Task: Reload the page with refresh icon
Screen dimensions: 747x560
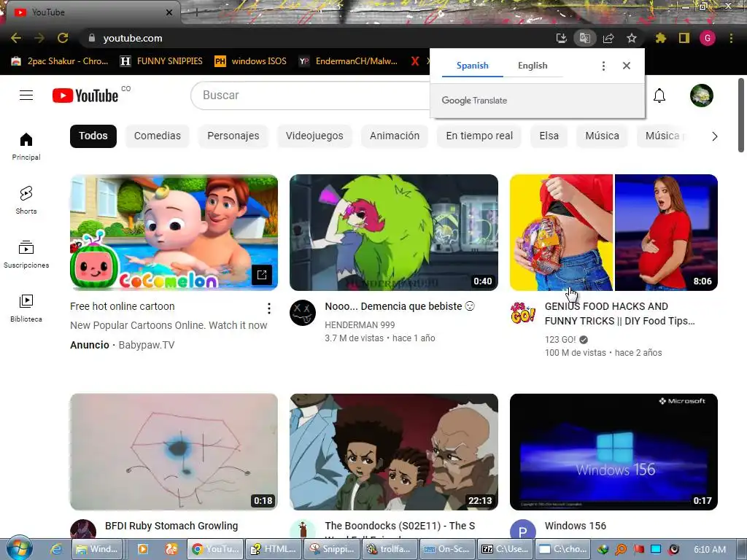Action: (x=63, y=38)
